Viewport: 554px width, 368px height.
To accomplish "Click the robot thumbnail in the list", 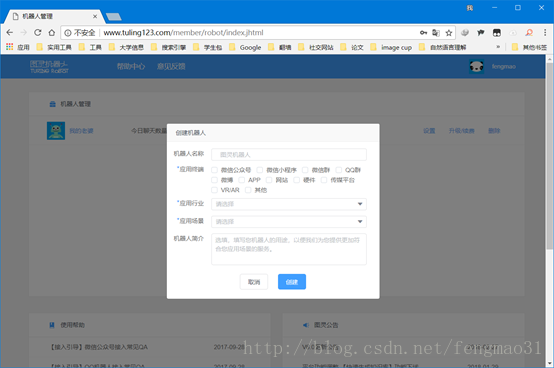I will 56,131.
